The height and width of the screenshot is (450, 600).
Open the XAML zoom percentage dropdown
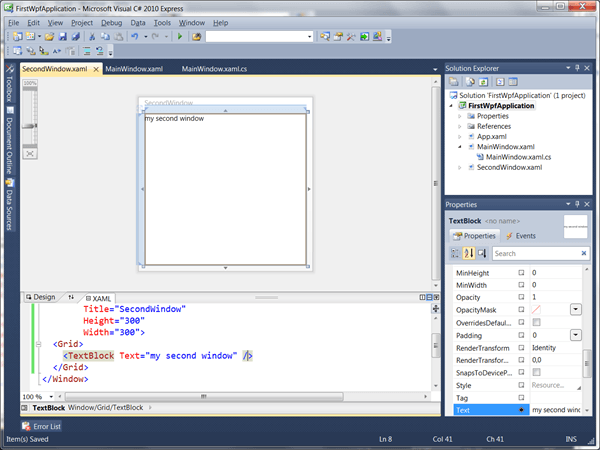pyautogui.click(x=51, y=396)
